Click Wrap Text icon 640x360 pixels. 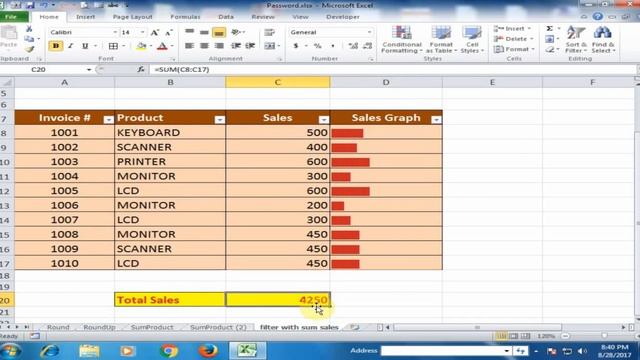pyautogui.click(x=269, y=32)
